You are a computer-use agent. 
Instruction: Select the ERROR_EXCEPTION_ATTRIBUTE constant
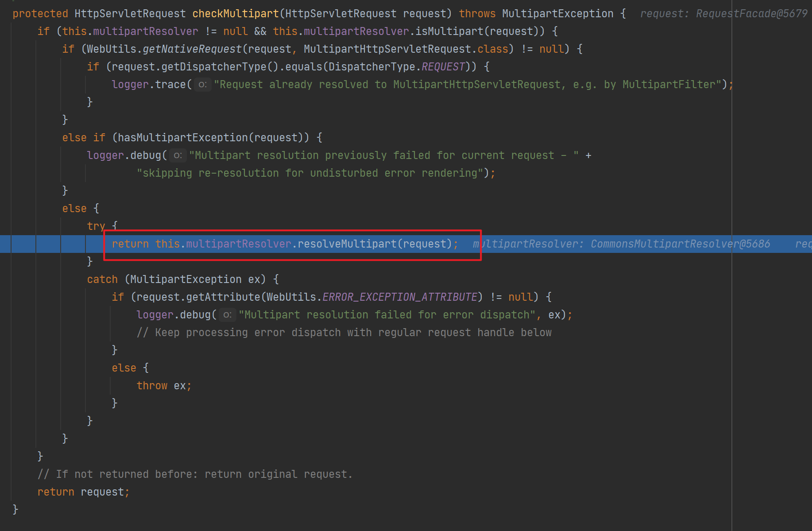click(x=400, y=297)
